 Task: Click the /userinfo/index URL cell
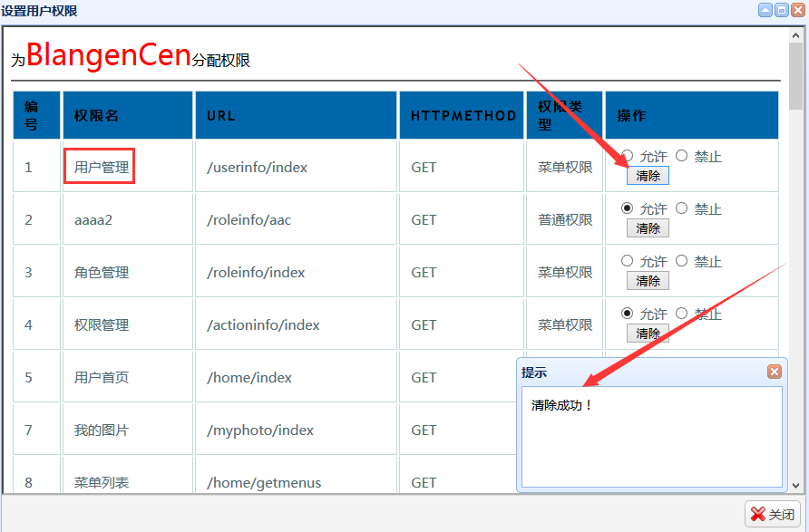click(296, 167)
